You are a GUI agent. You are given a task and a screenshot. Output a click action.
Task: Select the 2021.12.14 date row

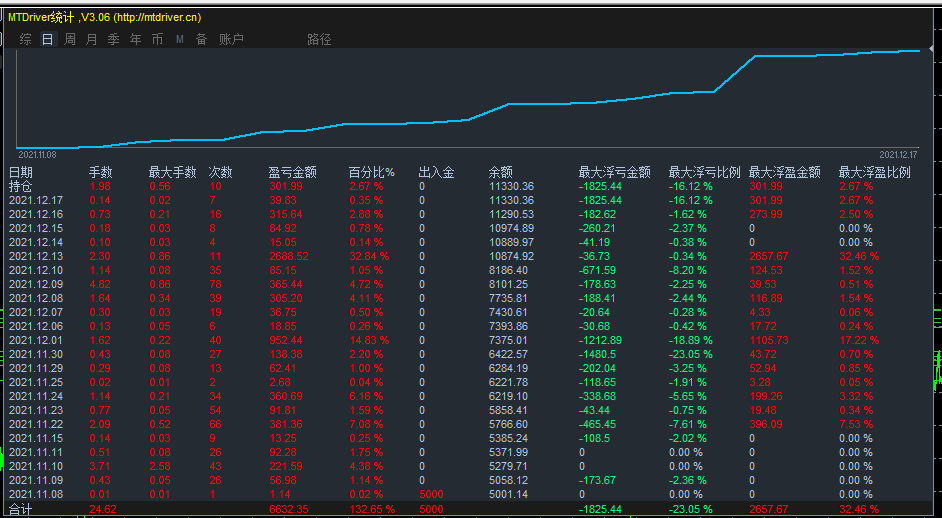(36, 242)
